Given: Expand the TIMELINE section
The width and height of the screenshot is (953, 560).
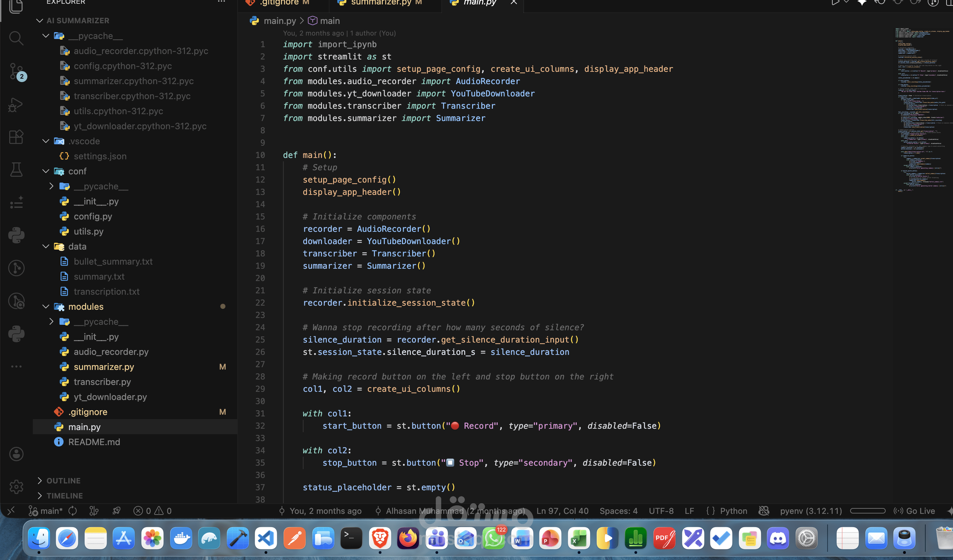Looking at the screenshot, I should (x=64, y=495).
